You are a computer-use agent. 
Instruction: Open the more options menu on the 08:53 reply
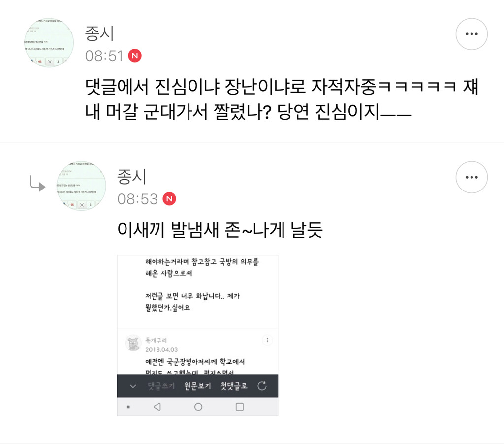(472, 177)
